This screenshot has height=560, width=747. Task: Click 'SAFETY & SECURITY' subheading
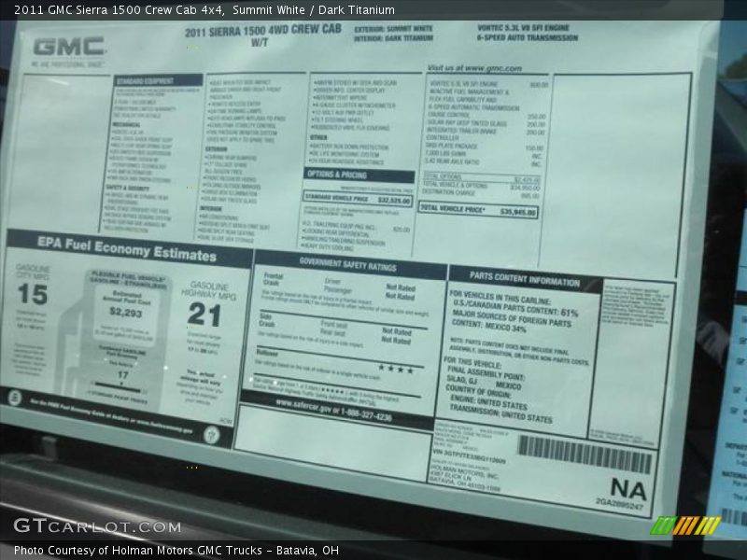click(x=127, y=188)
